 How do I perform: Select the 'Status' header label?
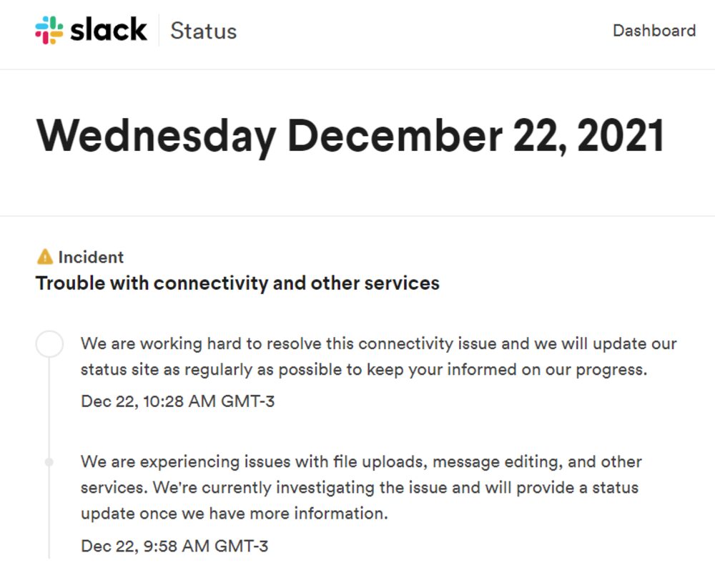pos(202,31)
